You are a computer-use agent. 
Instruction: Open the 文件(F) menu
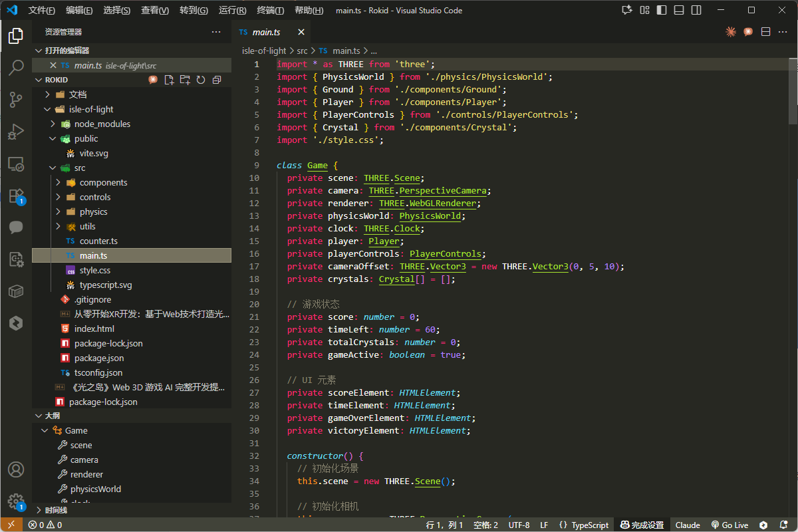[42, 11]
